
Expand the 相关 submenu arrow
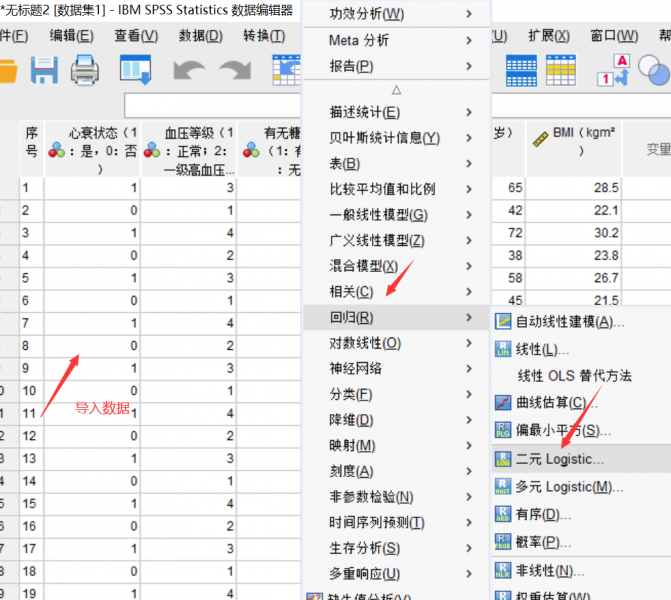click(469, 292)
